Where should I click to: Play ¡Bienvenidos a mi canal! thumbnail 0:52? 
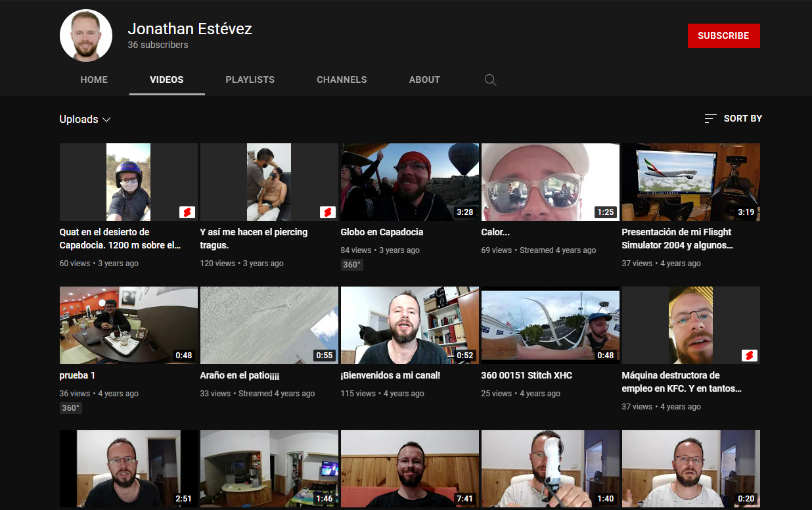click(410, 325)
